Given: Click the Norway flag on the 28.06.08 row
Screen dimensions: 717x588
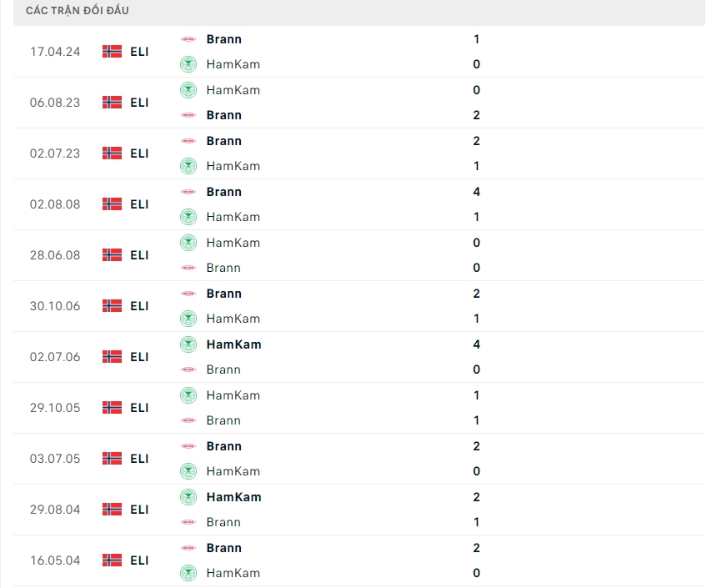Looking at the screenshot, I should (x=112, y=254).
